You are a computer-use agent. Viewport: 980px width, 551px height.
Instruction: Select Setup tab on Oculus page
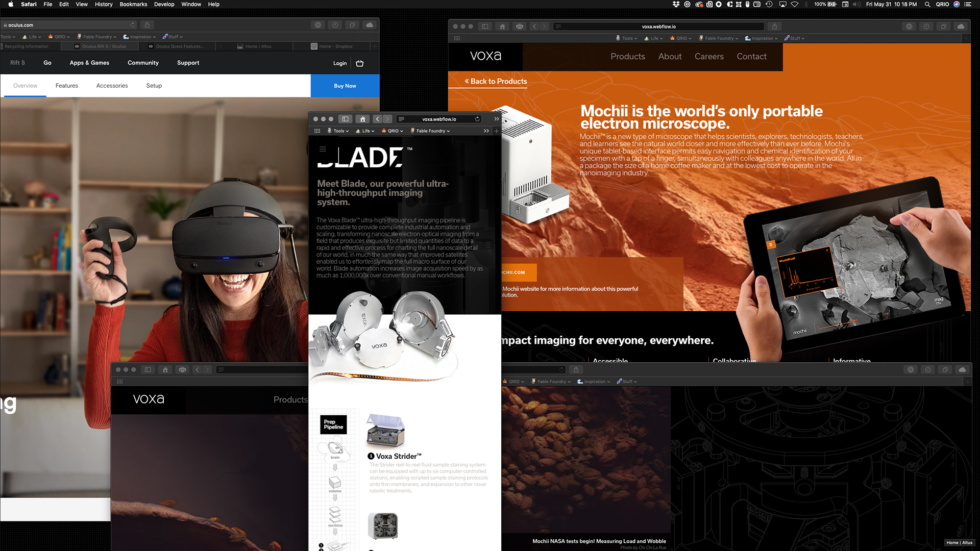[154, 86]
